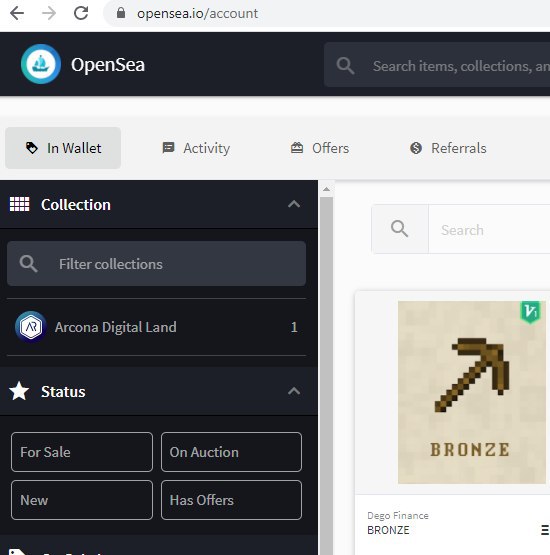The height and width of the screenshot is (555, 550).
Task: Toggle the New status filter
Action: 82,500
